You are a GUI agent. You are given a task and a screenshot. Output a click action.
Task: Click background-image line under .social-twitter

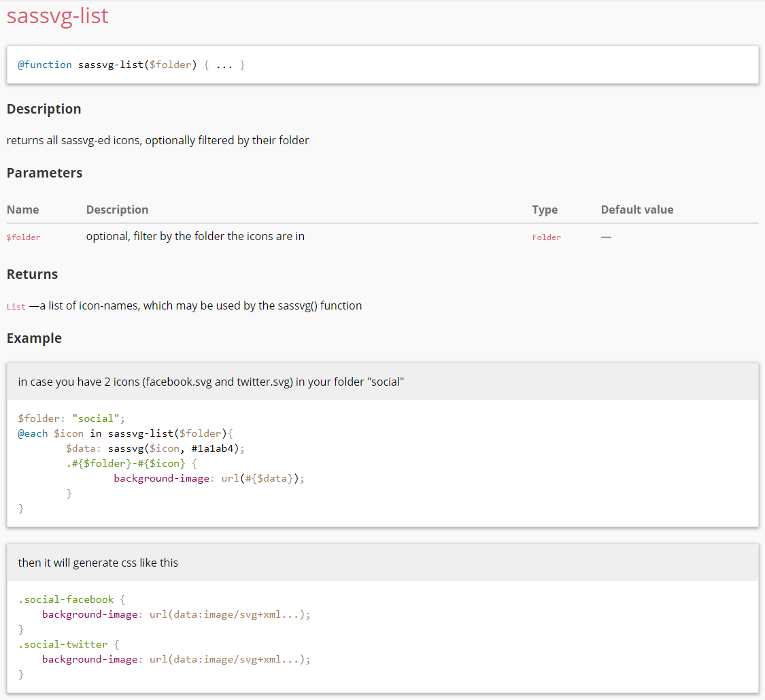click(176, 659)
